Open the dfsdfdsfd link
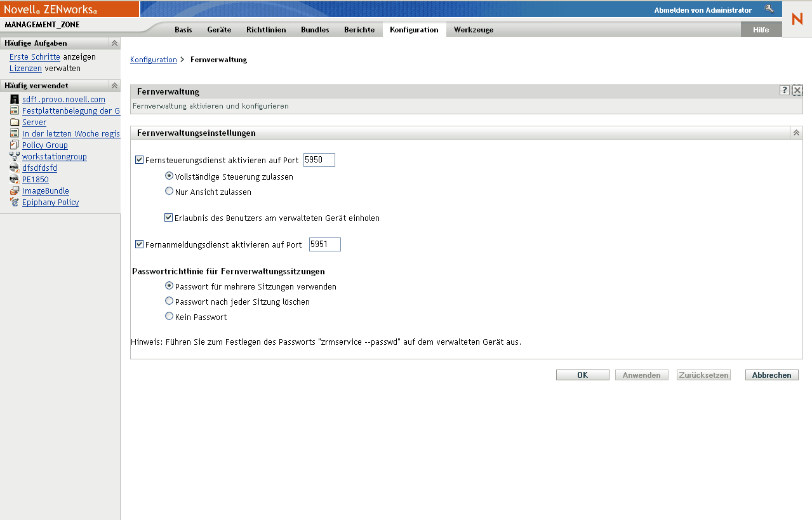 (x=39, y=168)
